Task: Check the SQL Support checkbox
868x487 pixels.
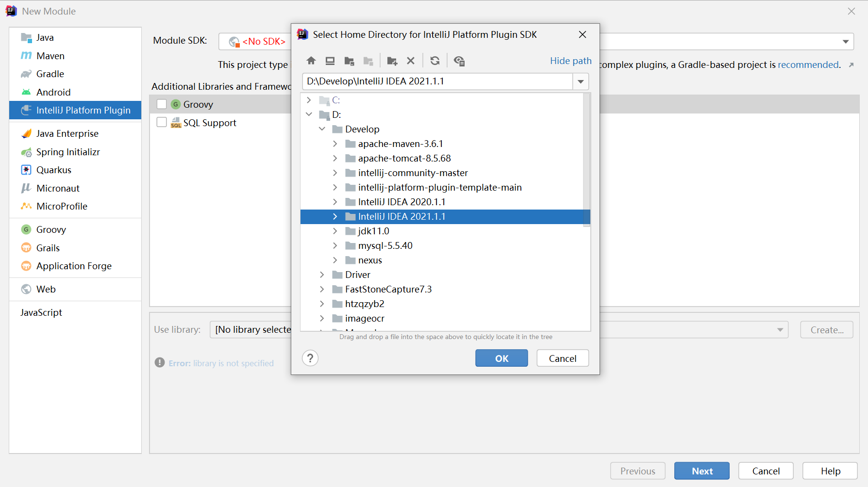Action: point(162,122)
